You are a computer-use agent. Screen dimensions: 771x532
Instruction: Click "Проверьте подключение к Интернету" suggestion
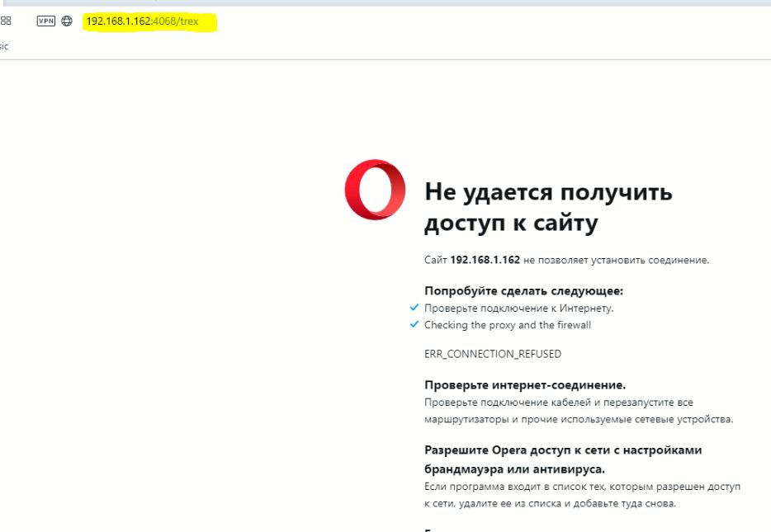pyautogui.click(x=518, y=308)
